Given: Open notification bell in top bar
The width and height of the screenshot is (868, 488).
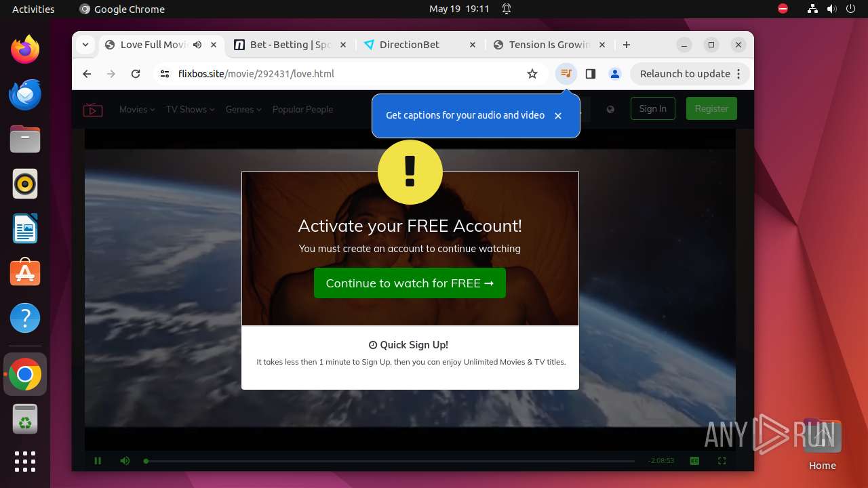Looking at the screenshot, I should click(x=507, y=9).
